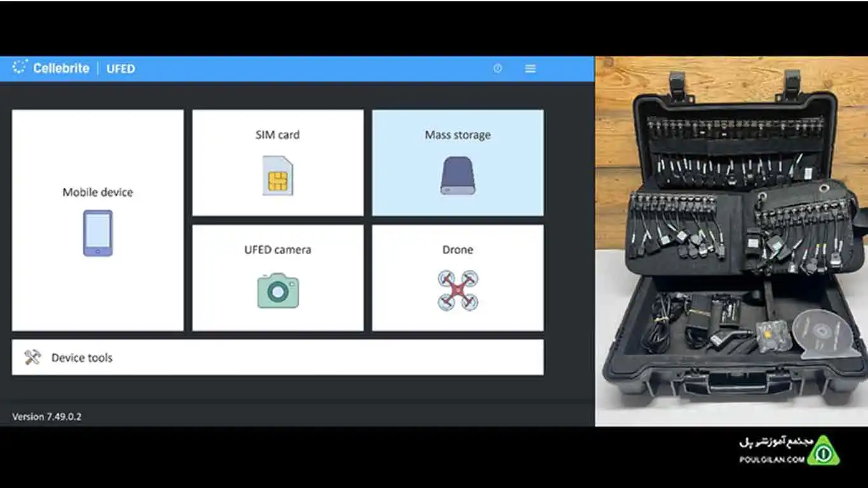Screen dimensions: 868x488
Task: Open the Mobile device extraction tile
Action: (x=98, y=220)
